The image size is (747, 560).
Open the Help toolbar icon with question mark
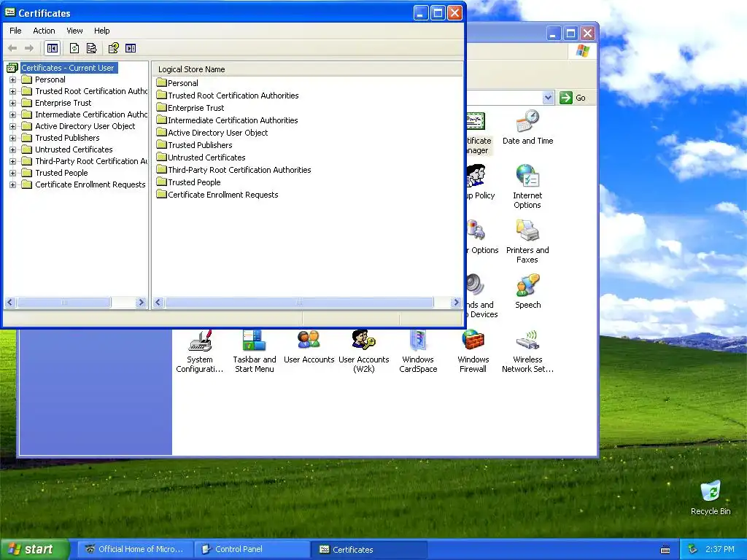click(113, 48)
